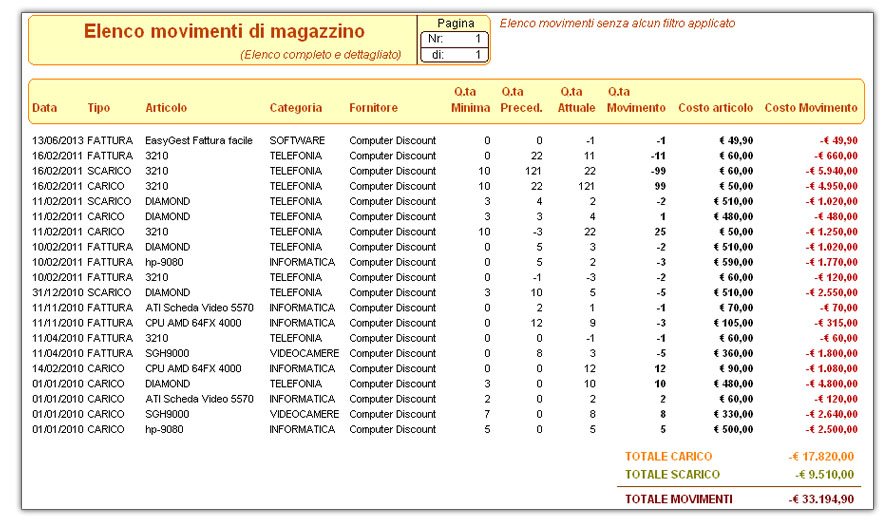This screenshot has width=895, height=522.
Task: Click the movement cost '-€ 60,00'
Action: tap(838, 338)
